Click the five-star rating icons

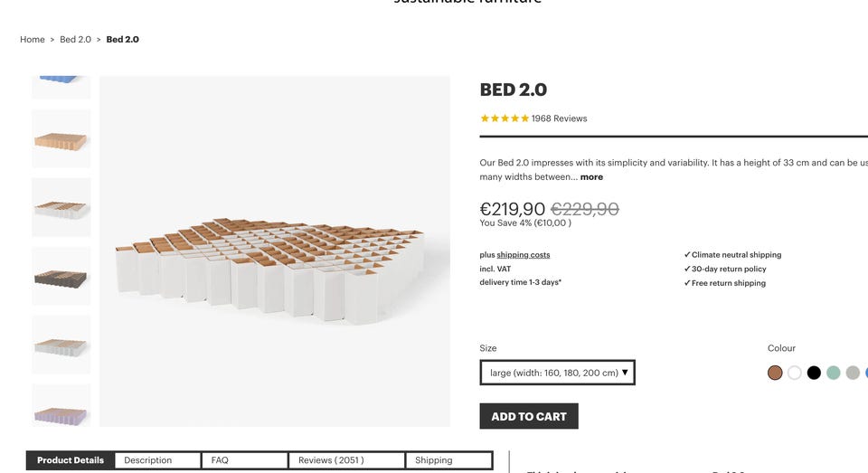(505, 118)
